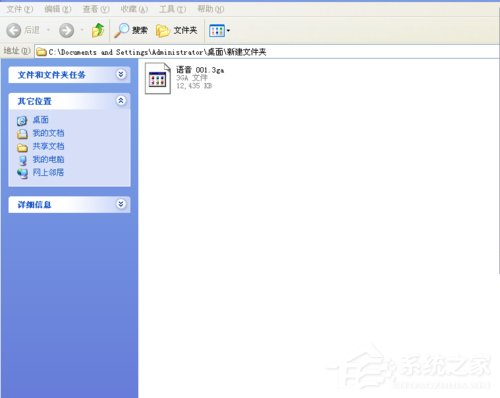
Task: Open 共享文档 link
Action: pos(48,146)
